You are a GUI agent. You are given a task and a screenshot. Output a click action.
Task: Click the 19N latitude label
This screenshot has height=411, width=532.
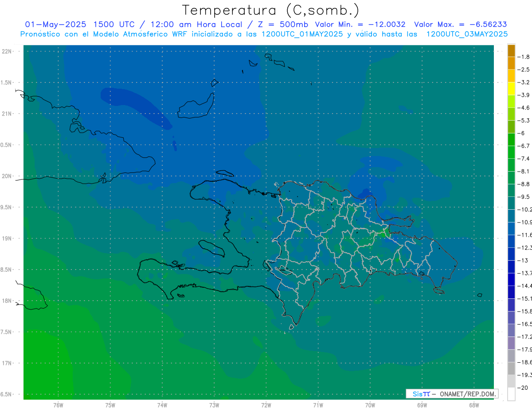point(6,239)
